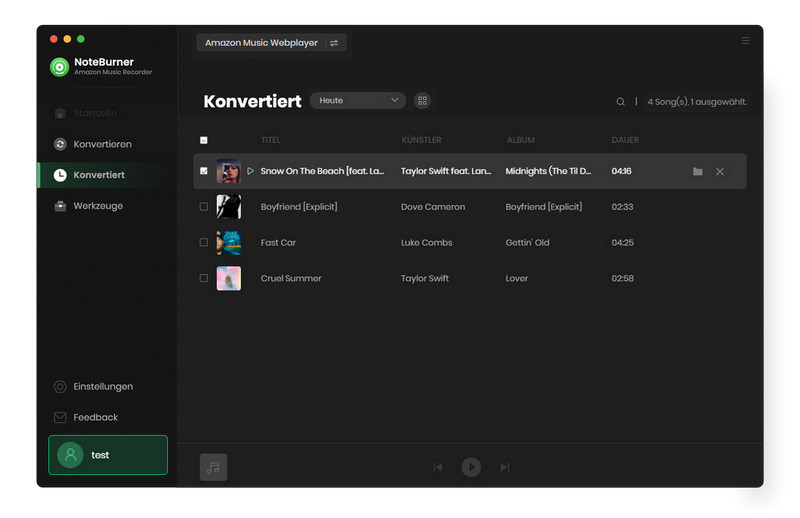Click the swap source arrows icon
This screenshot has width=800, height=518.
click(x=334, y=43)
